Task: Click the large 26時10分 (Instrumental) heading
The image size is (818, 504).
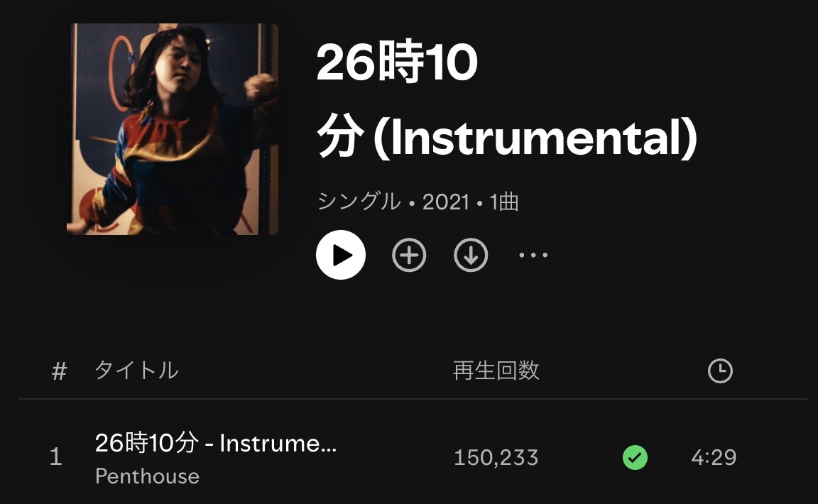Action: [506, 99]
